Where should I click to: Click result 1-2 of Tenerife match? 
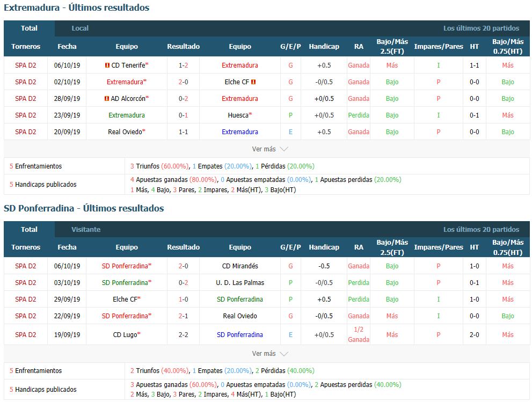point(183,65)
